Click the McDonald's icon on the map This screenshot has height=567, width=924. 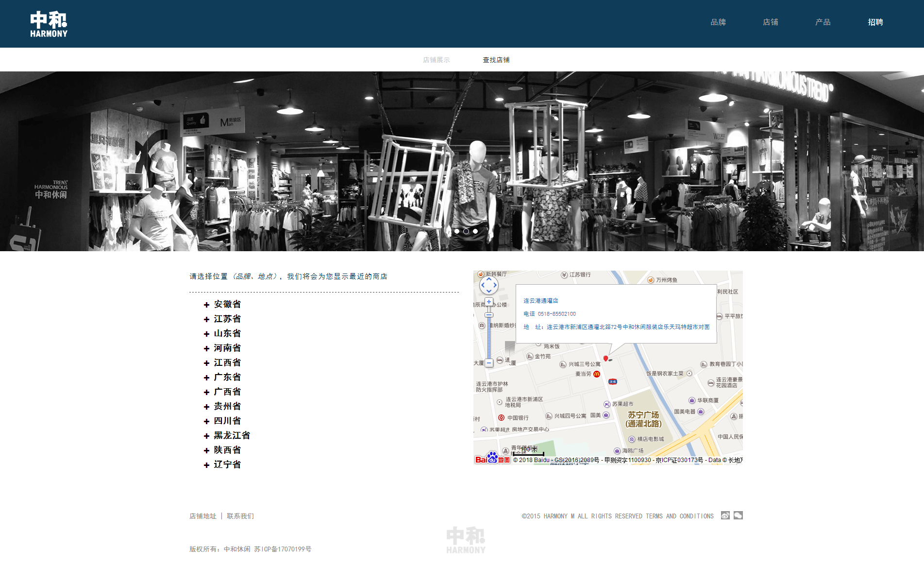(x=597, y=374)
